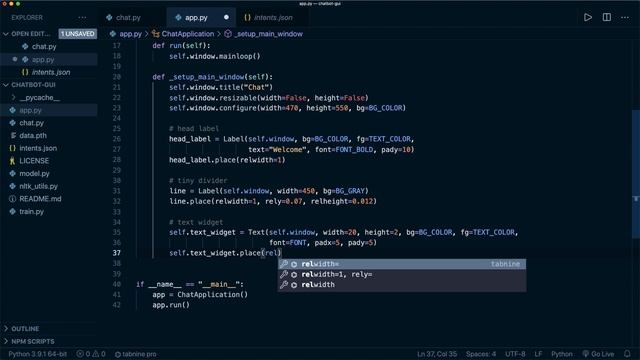Click 'self.window.mainloop()' line
Viewport: 640px width, 360px height.
[x=215, y=56]
